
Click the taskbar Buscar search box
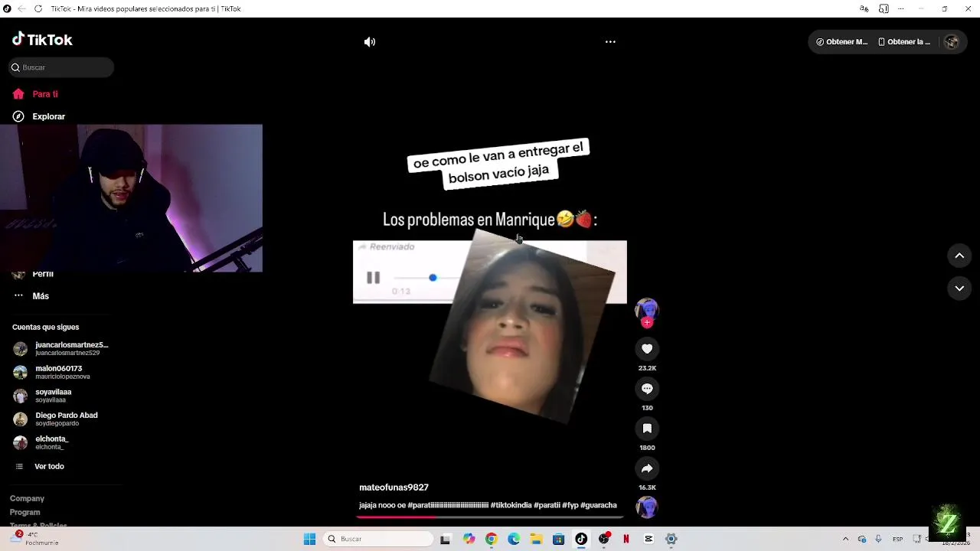click(x=379, y=540)
